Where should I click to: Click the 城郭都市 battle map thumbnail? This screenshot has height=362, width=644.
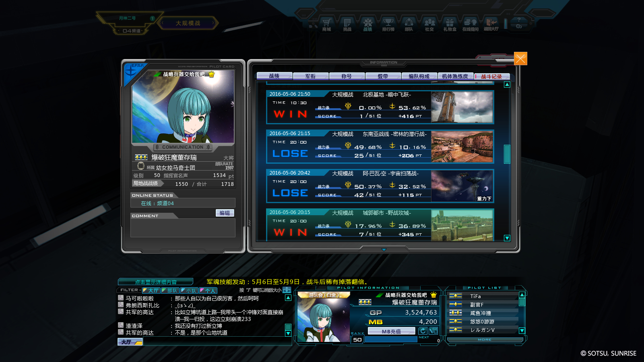point(462,225)
